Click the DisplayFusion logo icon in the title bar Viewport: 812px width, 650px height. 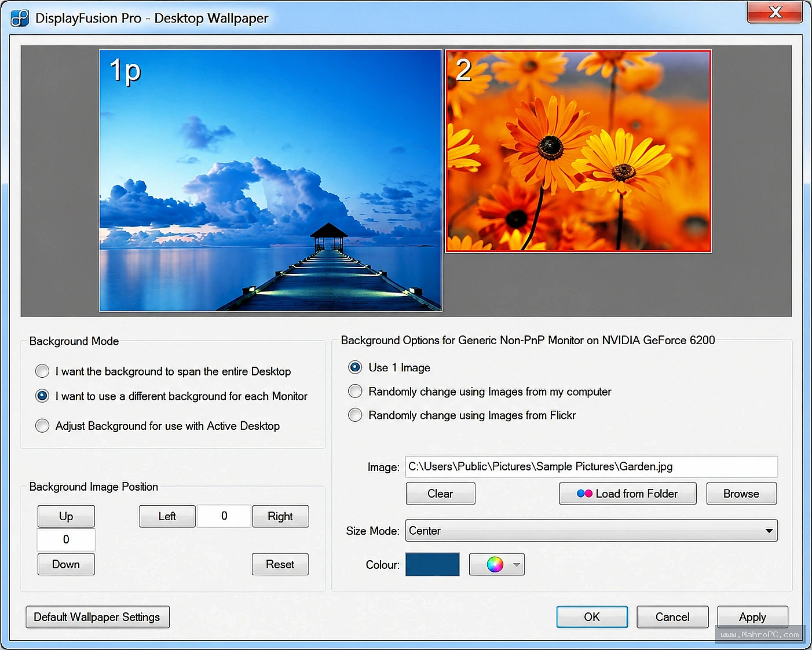[20, 18]
